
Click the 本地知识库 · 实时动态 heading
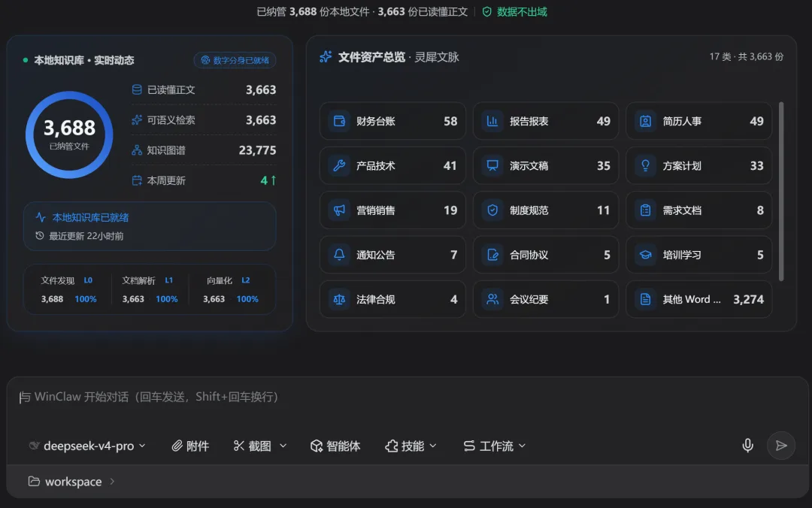click(x=84, y=60)
